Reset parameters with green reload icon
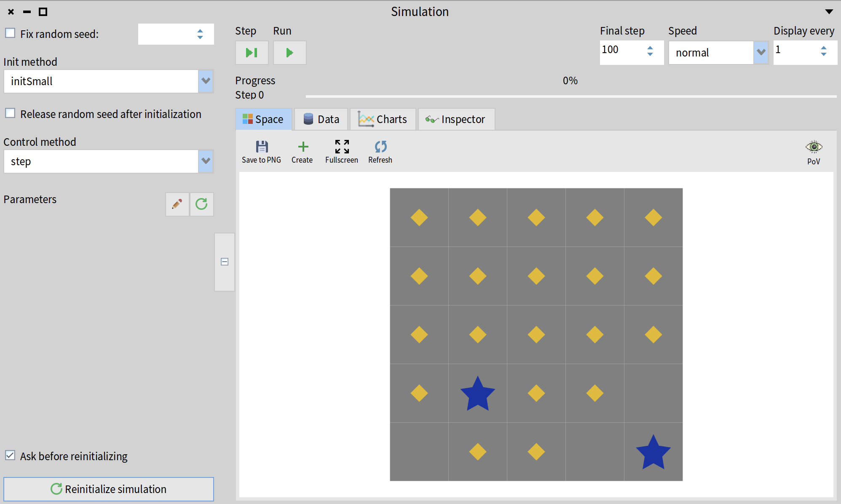 click(201, 204)
